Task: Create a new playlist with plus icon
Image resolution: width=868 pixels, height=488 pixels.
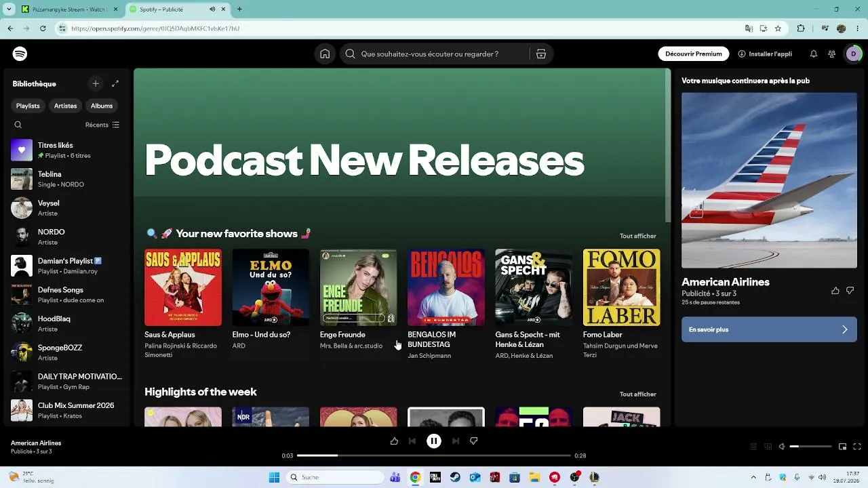Action: 96,83
